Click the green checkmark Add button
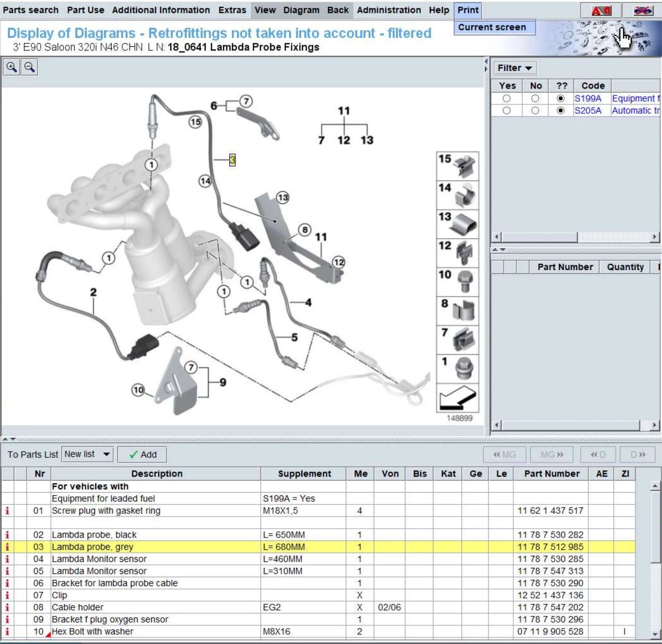The height and width of the screenshot is (644, 662). pyautogui.click(x=142, y=455)
